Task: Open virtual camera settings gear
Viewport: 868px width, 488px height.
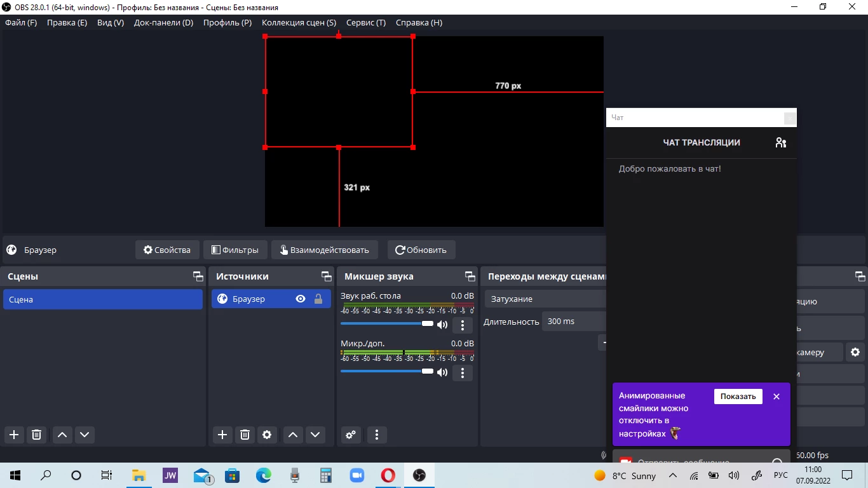Action: (x=855, y=352)
